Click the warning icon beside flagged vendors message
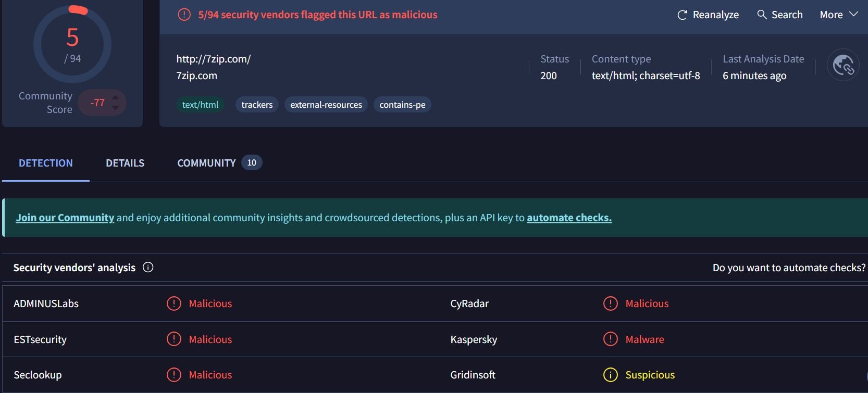The image size is (868, 393). [x=184, y=15]
